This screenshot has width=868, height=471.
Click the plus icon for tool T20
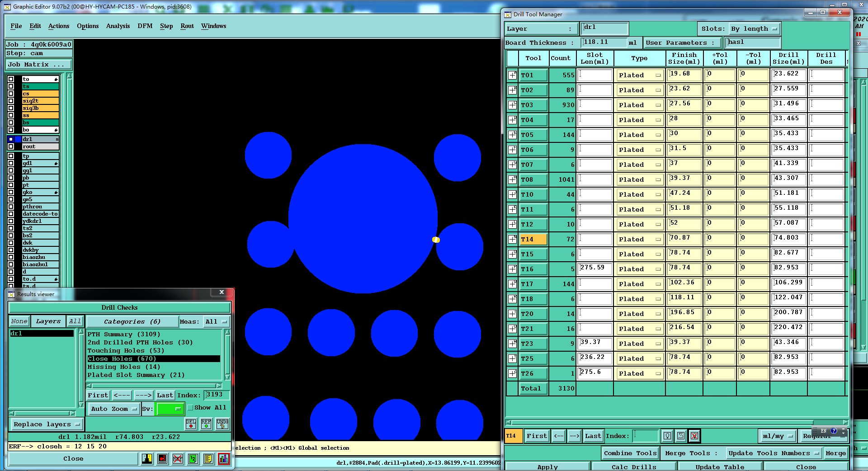(x=512, y=314)
